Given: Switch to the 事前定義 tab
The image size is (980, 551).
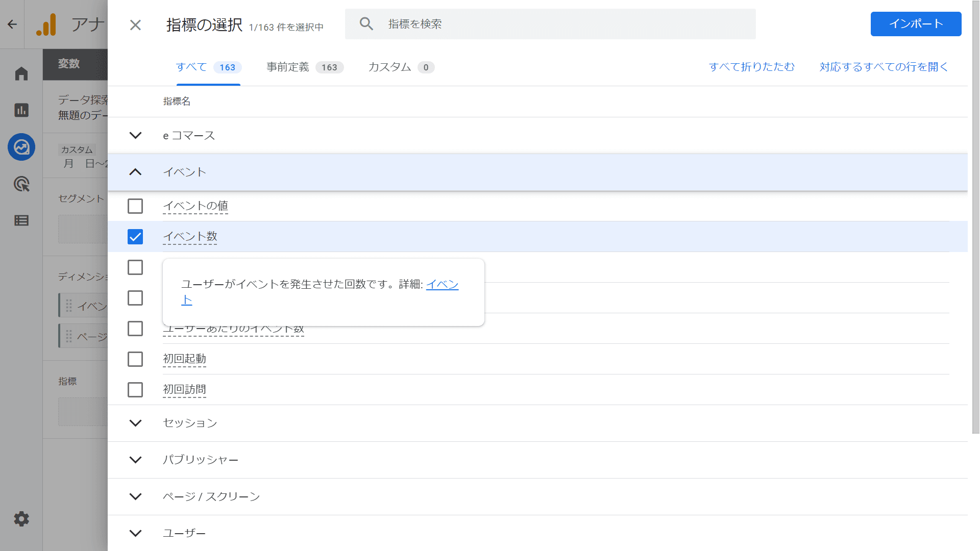Looking at the screenshot, I should [305, 67].
